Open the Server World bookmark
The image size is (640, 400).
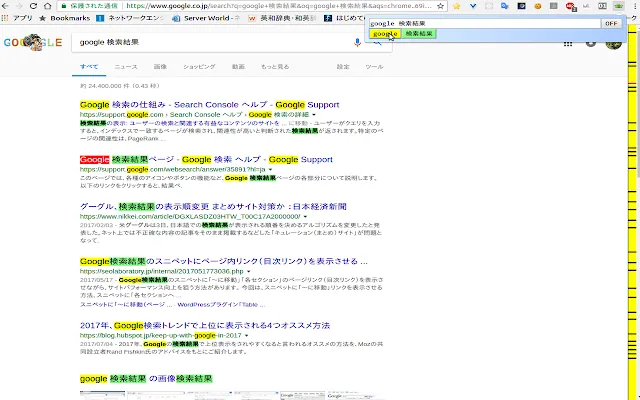[206, 18]
